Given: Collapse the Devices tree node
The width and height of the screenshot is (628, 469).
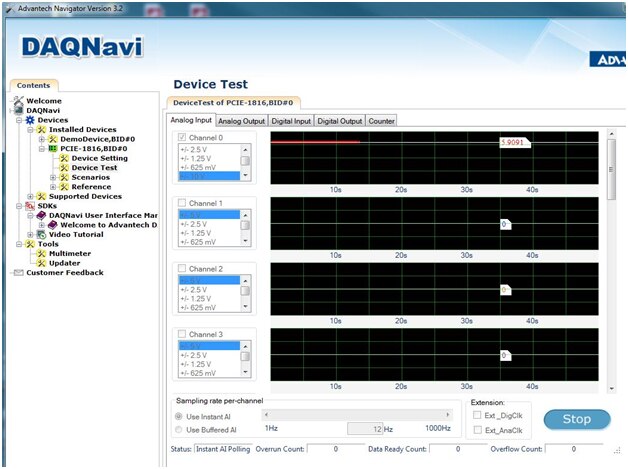Looking at the screenshot, I should click(19, 120).
